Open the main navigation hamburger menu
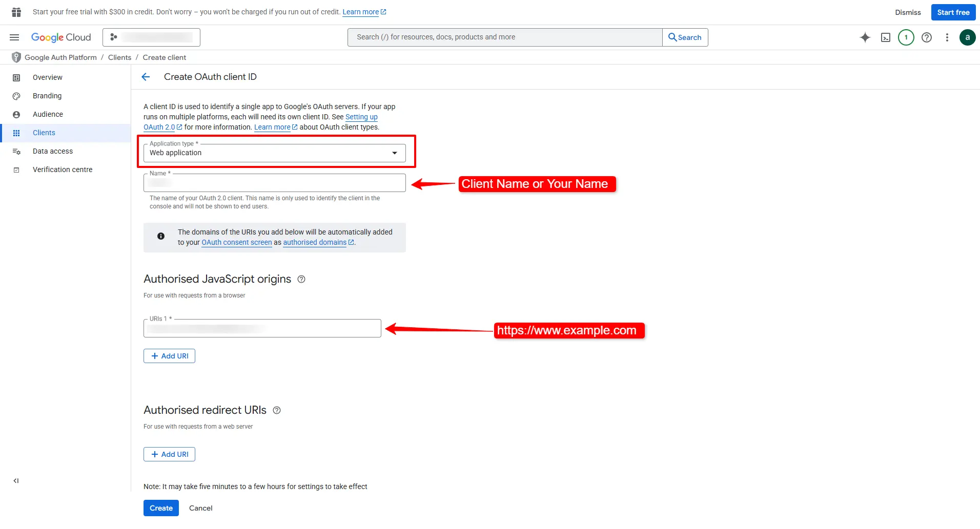Viewport: 980px width, 529px height. [x=14, y=37]
